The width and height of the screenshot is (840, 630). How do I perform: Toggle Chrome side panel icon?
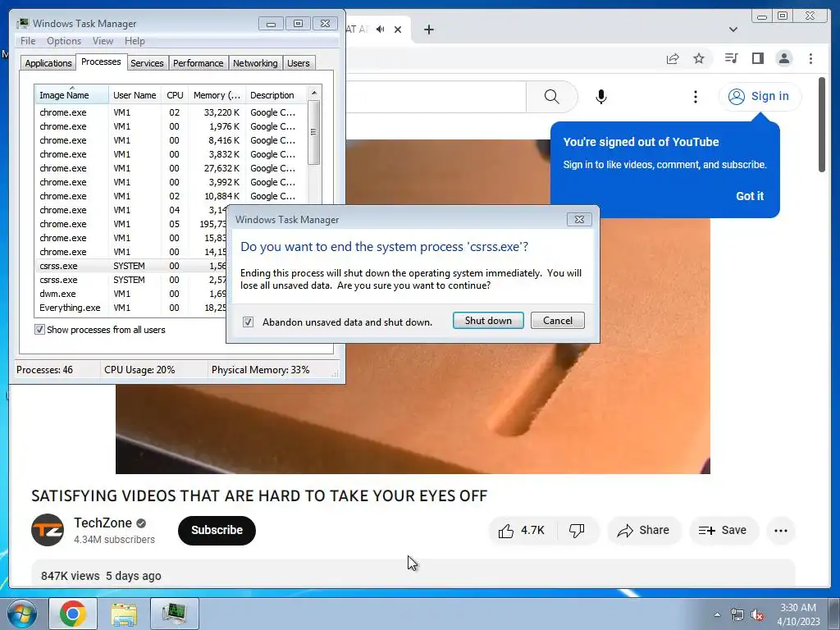[757, 58]
